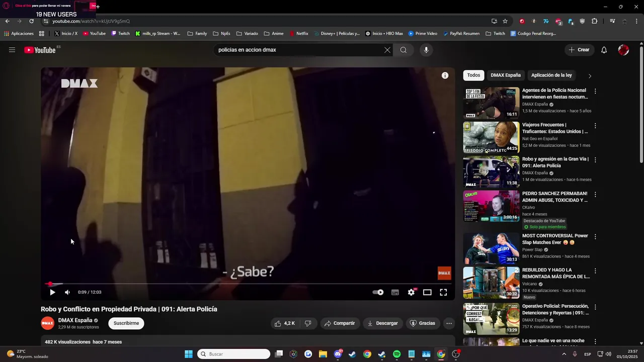This screenshot has width=644, height=362.
Task: Seek on the video progress bar
Action: point(248,284)
